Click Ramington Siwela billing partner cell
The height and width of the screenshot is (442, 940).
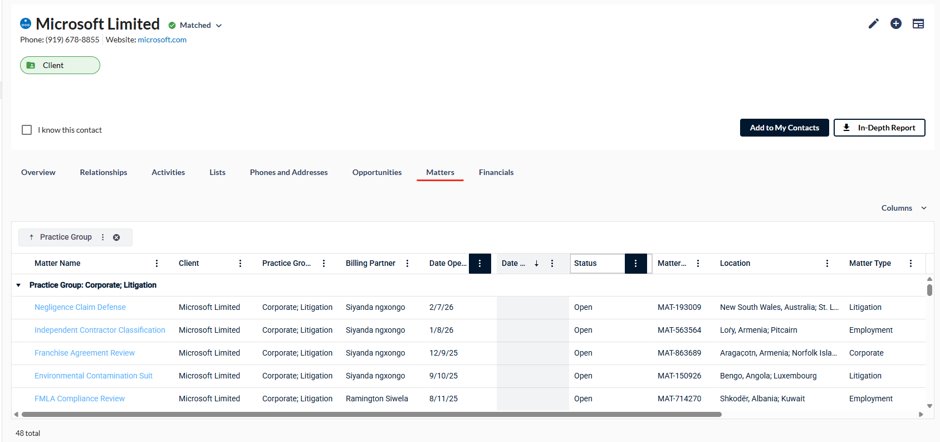click(377, 398)
